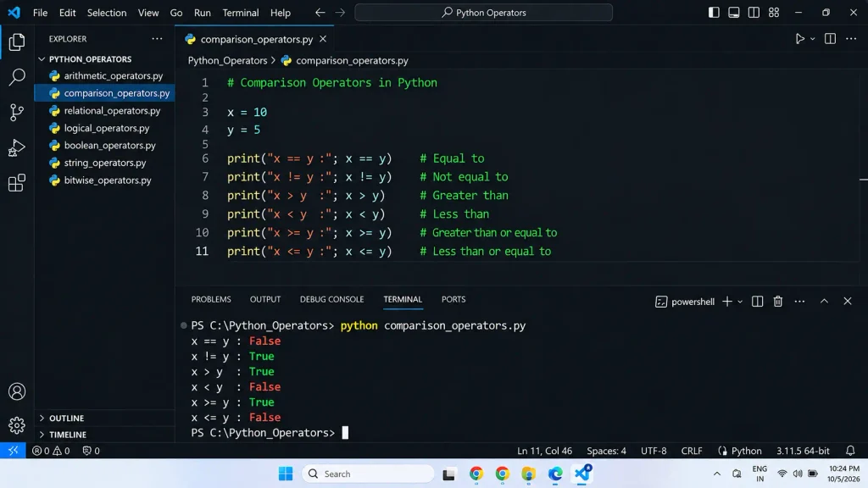868x488 pixels.
Task: Toggle the secondary side bar layout icon
Action: tap(754, 12)
